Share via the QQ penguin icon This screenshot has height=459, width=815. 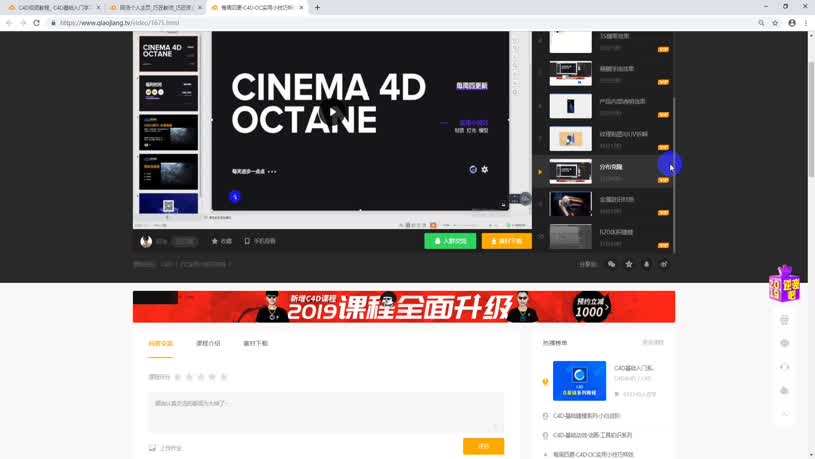(646, 264)
